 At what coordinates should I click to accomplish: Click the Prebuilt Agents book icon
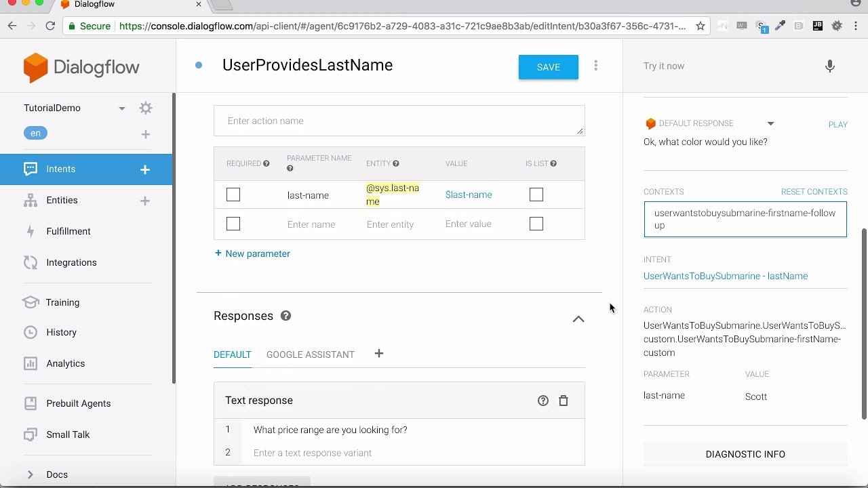pos(30,403)
